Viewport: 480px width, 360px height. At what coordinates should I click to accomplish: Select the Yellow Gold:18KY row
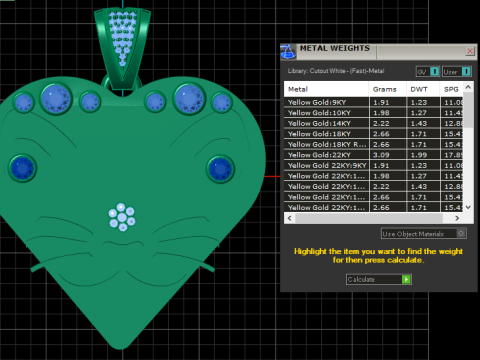[374, 134]
